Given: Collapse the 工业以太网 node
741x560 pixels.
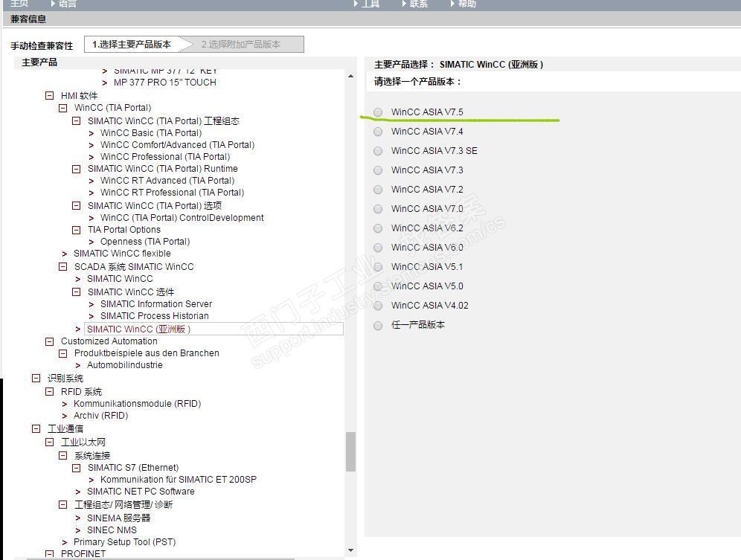Looking at the screenshot, I should tap(49, 442).
